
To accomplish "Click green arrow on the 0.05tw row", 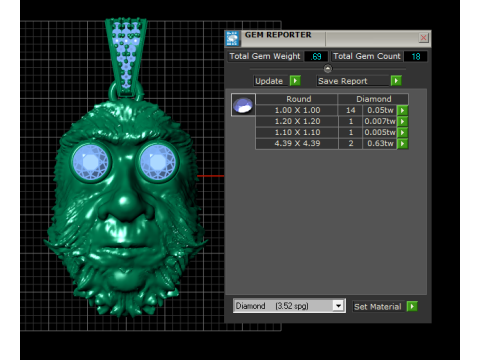I will click(x=403, y=110).
